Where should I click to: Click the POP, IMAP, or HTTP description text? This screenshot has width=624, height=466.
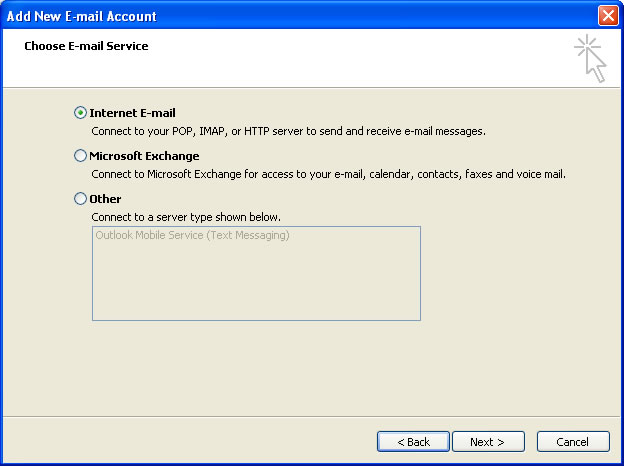(288, 131)
